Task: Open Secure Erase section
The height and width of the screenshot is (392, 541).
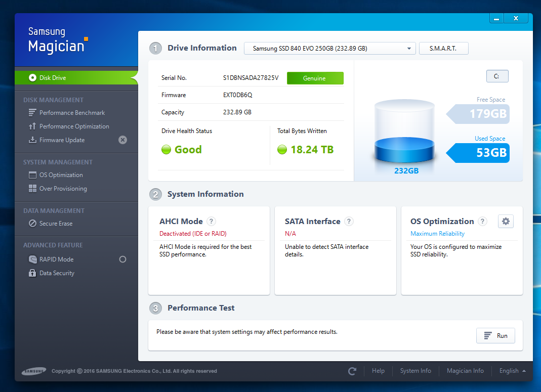Action: 56,224
